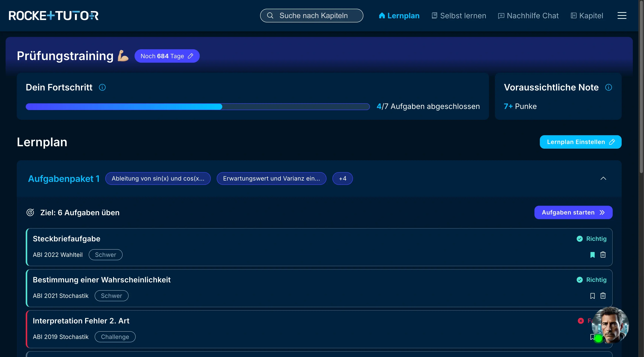Click the target icon next to Ziel
Viewport: 644px width, 357px height.
(x=30, y=212)
